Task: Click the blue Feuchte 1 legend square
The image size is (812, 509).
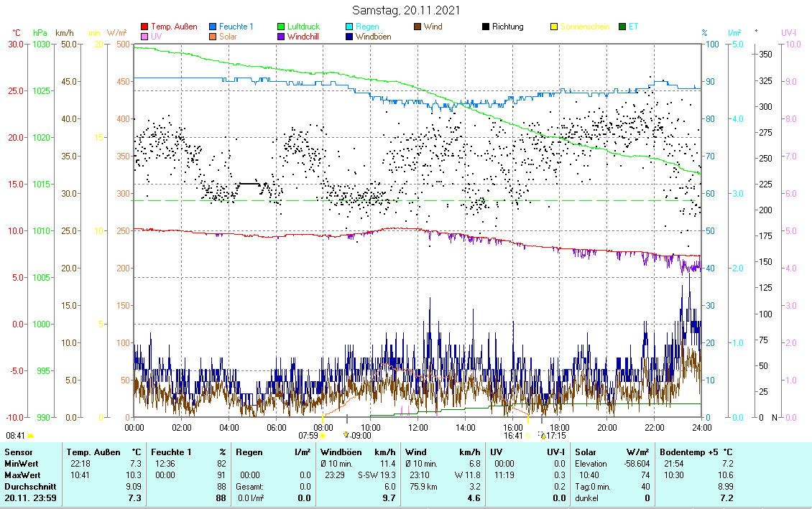Action: [213, 27]
